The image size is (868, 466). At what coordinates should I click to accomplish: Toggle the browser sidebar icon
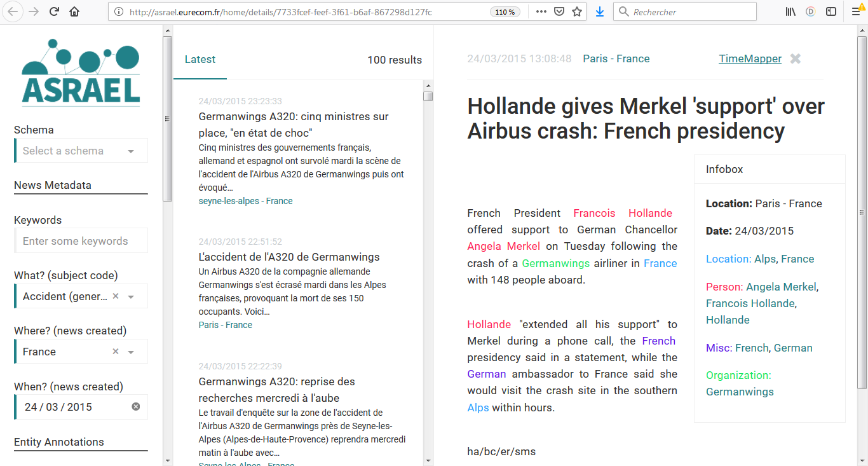point(831,11)
